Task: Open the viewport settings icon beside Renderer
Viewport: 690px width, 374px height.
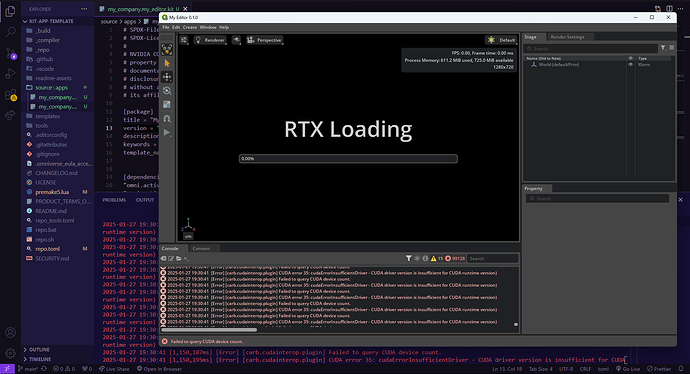Action: pos(184,40)
